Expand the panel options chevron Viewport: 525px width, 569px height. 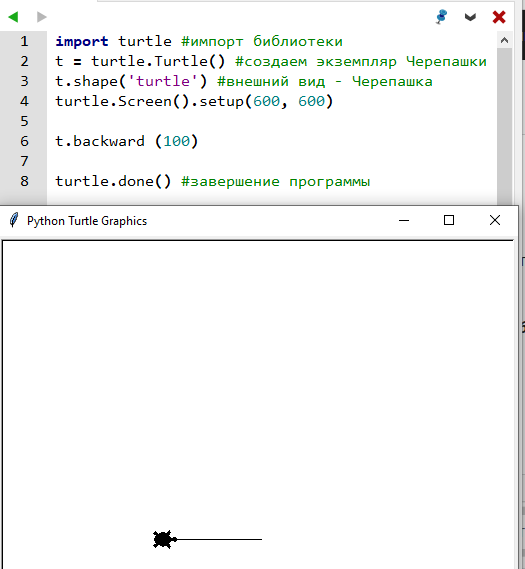tap(470, 17)
